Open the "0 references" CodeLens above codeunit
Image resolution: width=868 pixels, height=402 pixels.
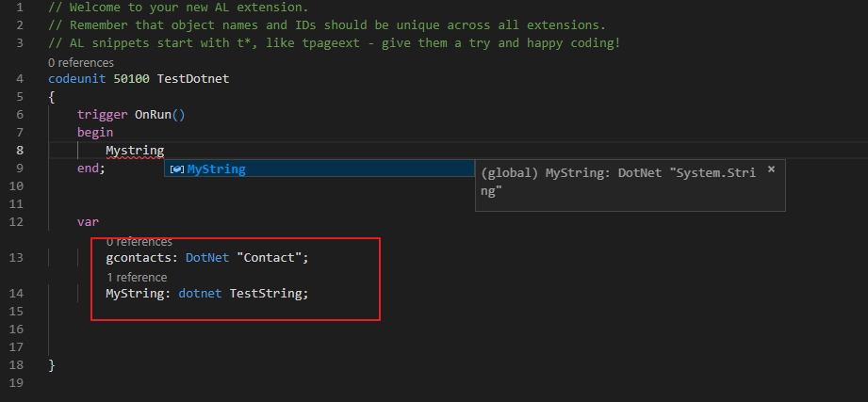coord(80,62)
